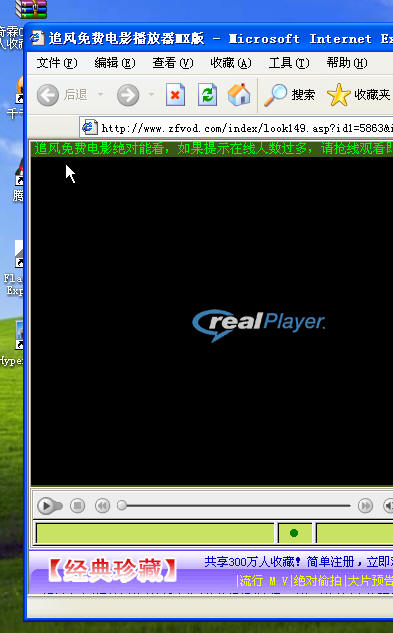
Task: Go to the Home page icon
Action: tap(239, 95)
